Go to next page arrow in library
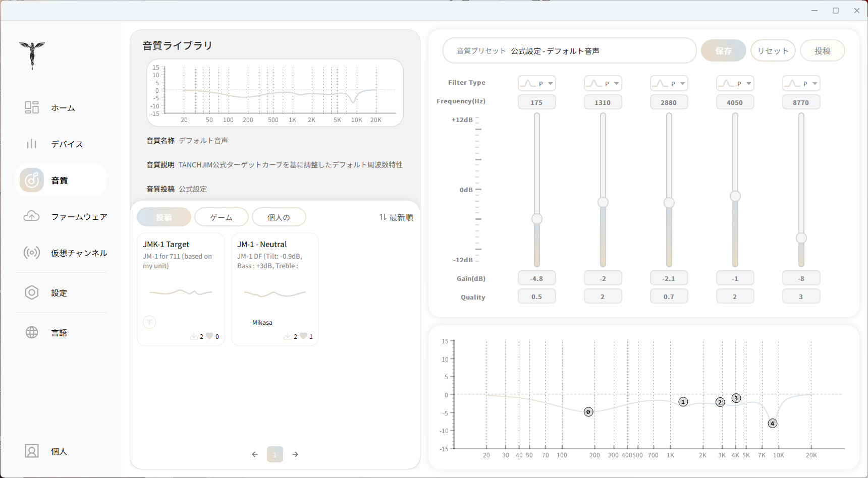This screenshot has height=478, width=868. (x=295, y=454)
